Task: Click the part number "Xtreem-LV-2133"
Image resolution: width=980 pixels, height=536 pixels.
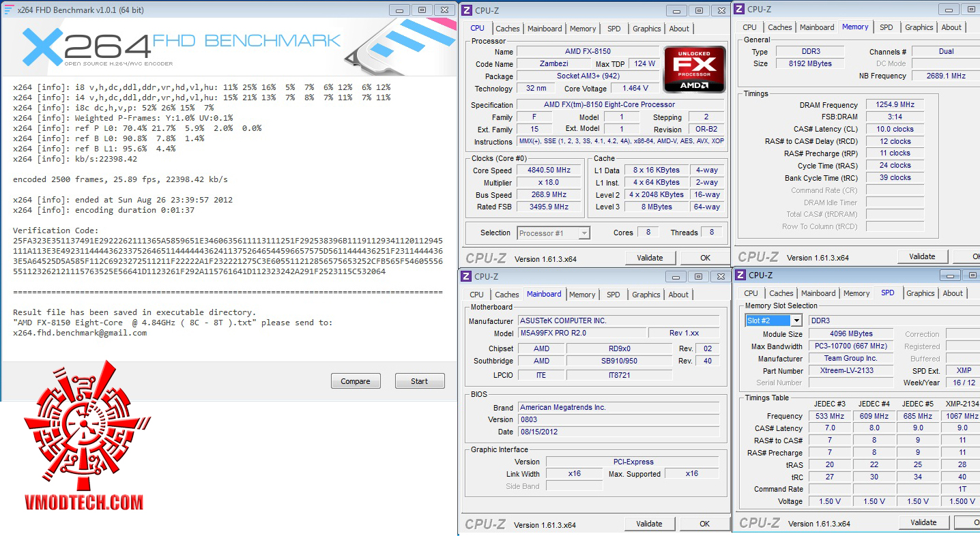Action: [851, 371]
